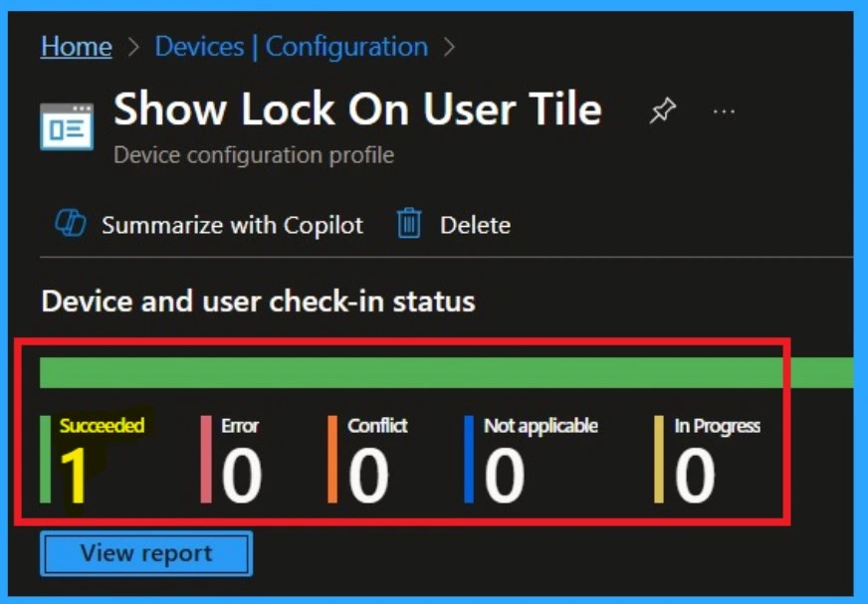Viewport: 868px width, 604px height.
Task: Click the Device and user check-in status heading
Action: 259,302
